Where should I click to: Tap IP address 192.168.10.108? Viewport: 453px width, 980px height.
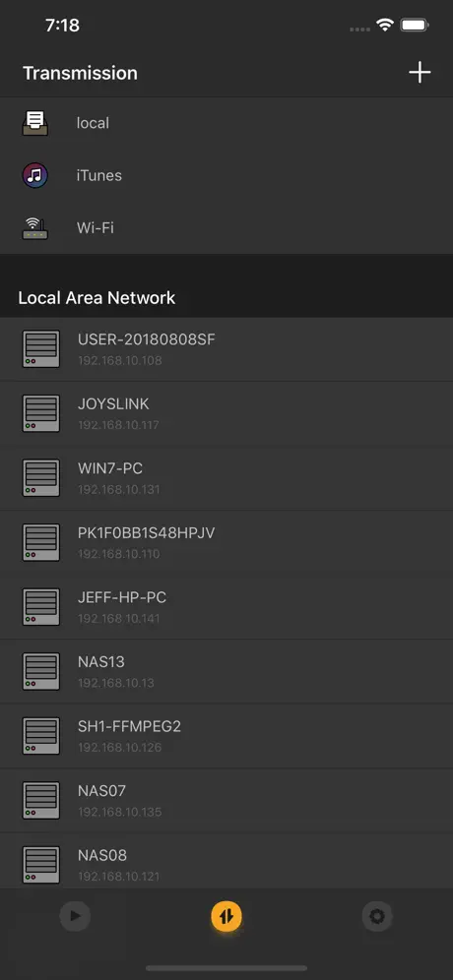point(119,361)
